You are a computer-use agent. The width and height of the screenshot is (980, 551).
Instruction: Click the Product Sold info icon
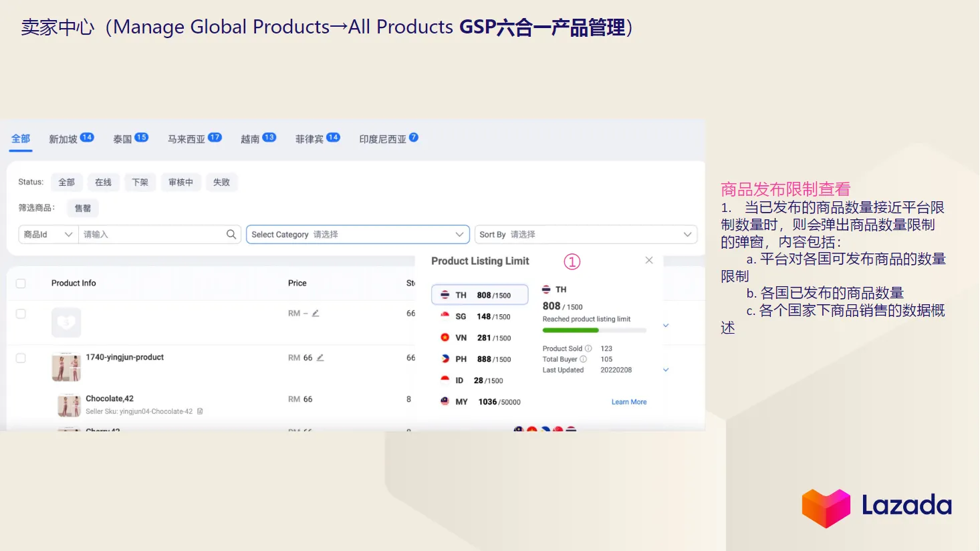pos(589,348)
